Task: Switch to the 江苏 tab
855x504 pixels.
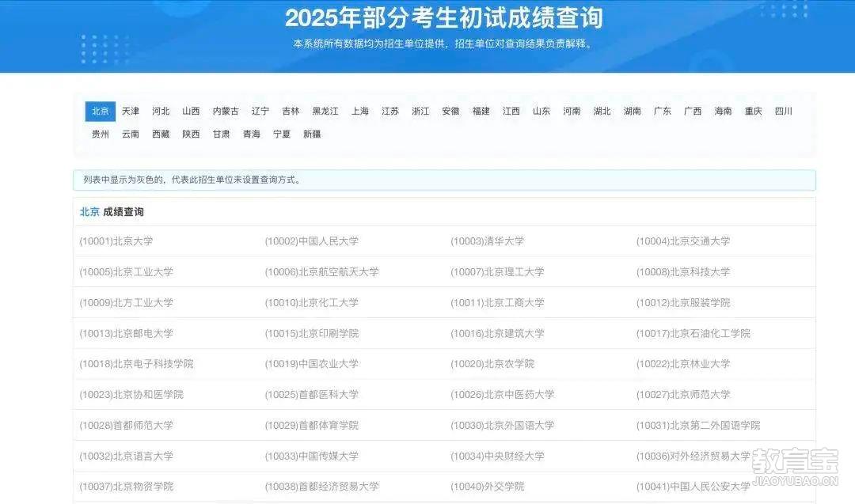Action: point(390,111)
